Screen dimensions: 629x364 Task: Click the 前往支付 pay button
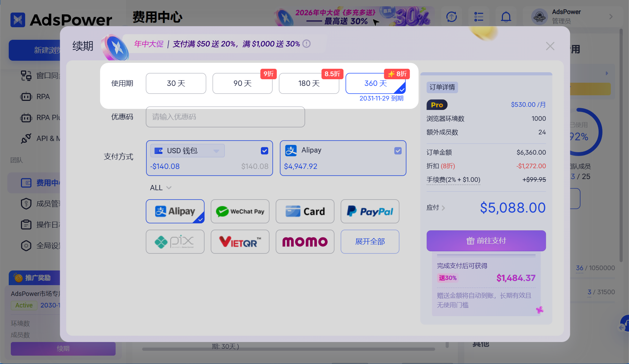[486, 241]
